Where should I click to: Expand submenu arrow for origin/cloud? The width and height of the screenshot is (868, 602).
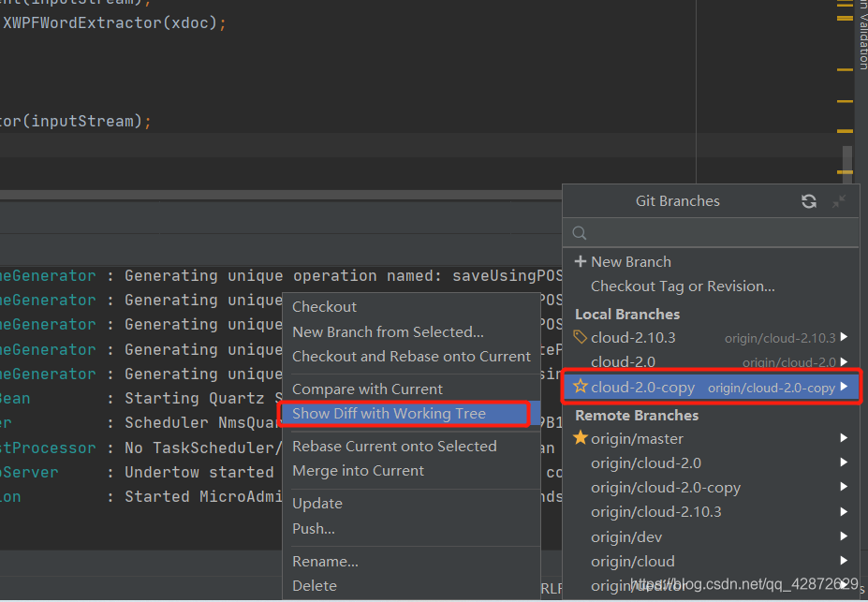click(x=844, y=561)
